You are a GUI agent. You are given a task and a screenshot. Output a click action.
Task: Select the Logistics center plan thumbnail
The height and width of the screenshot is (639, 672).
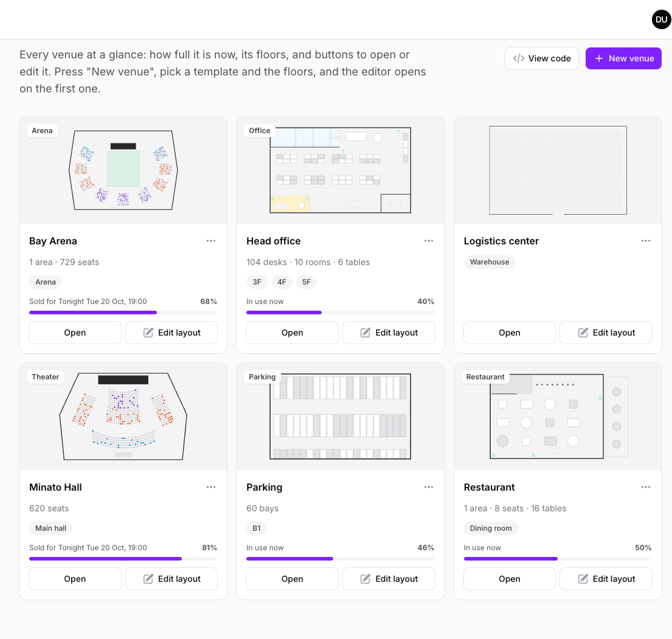[558, 170]
